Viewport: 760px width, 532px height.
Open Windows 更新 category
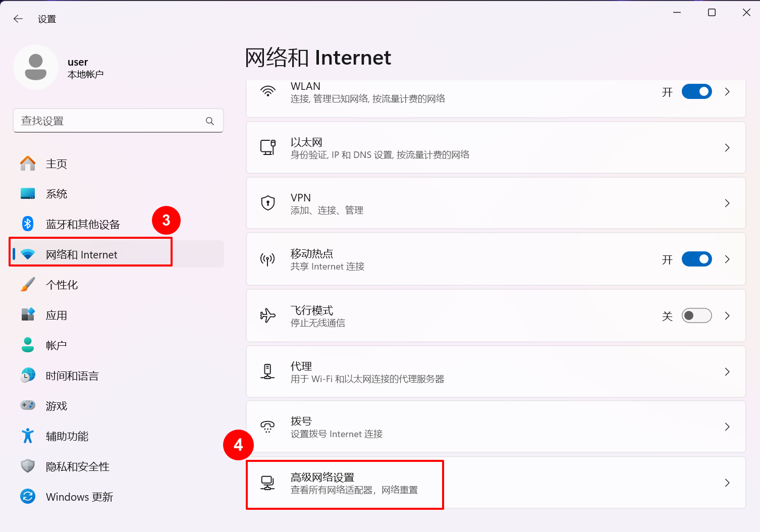(x=119, y=497)
